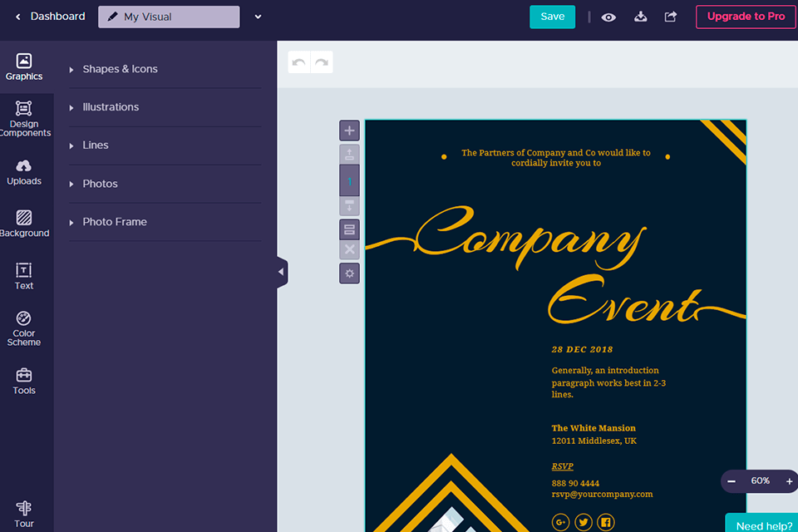Open the Uploads sidebar panel
This screenshot has width=798, height=532.
24,172
